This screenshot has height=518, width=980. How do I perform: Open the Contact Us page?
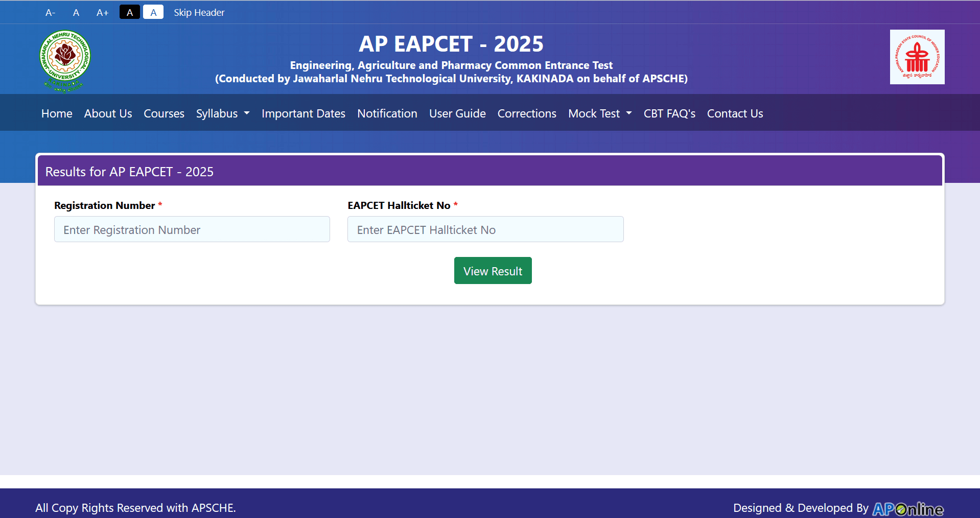pyautogui.click(x=735, y=113)
